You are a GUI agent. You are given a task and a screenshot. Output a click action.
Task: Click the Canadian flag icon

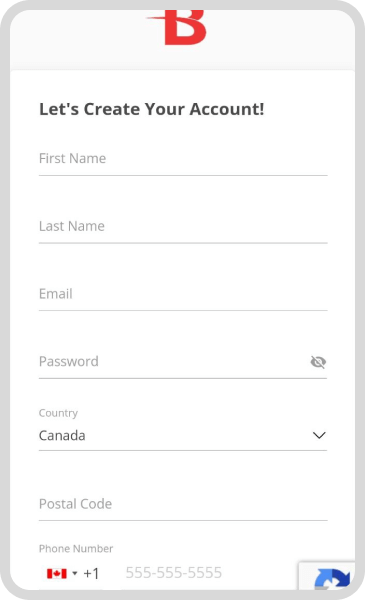57,573
